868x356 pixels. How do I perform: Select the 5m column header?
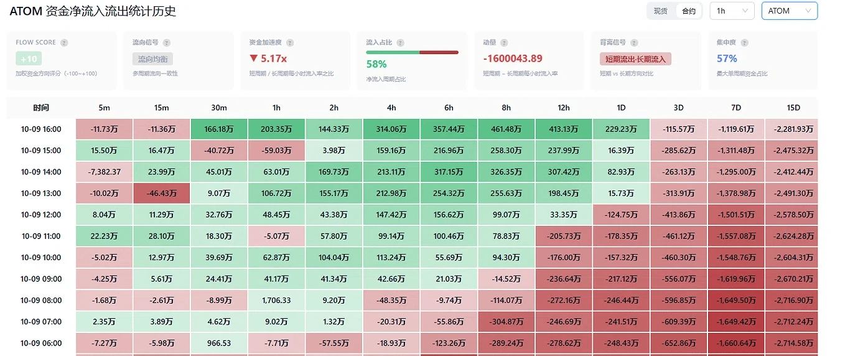point(104,108)
